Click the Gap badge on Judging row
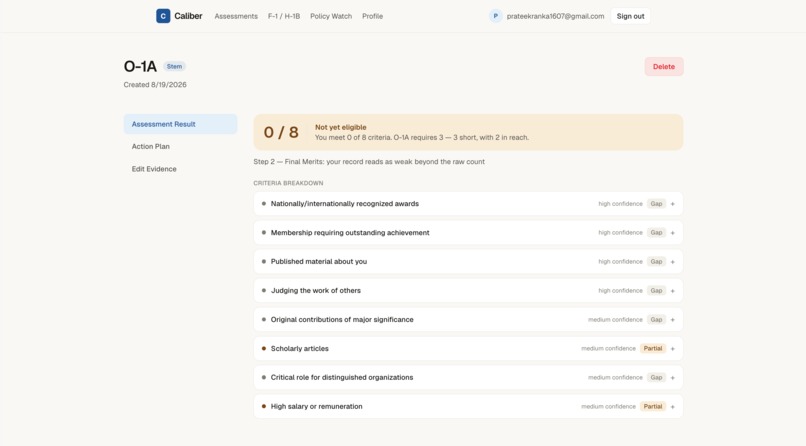Screen dimensions: 806x446 (x=656, y=291)
